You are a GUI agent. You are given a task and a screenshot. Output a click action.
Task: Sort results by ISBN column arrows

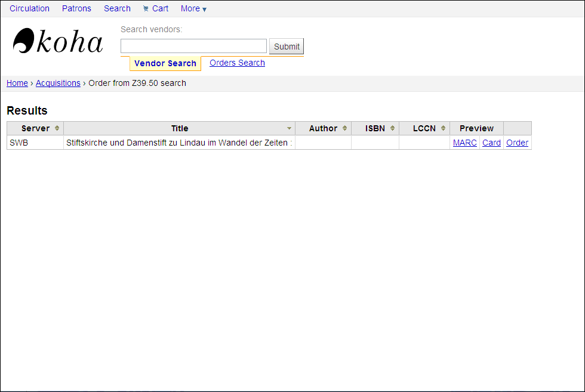pyautogui.click(x=392, y=128)
